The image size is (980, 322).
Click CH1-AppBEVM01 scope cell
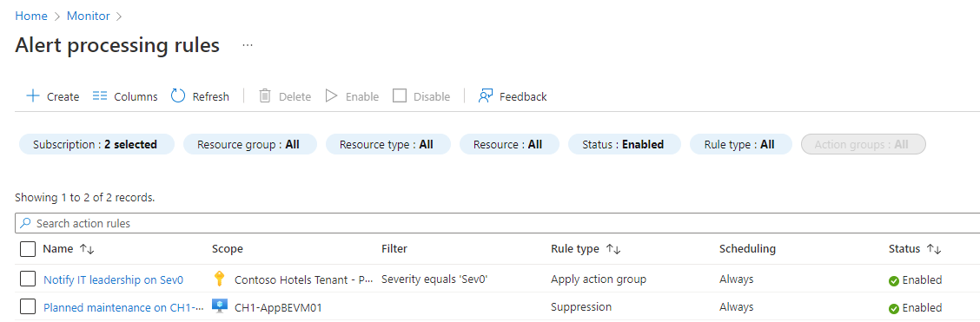(278, 307)
